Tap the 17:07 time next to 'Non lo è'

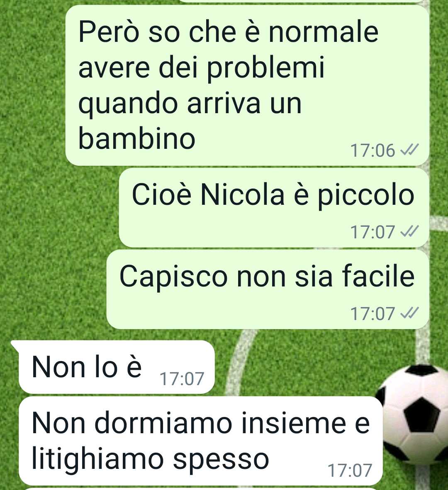[x=182, y=379]
